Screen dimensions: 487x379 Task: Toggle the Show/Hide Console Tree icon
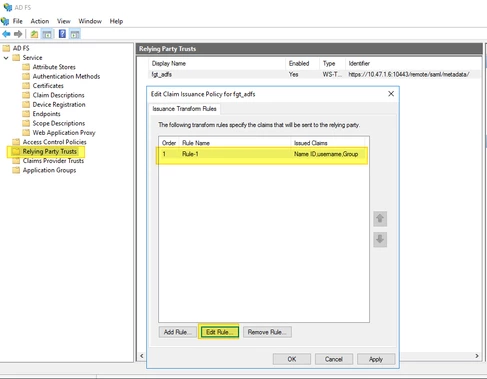47,34
